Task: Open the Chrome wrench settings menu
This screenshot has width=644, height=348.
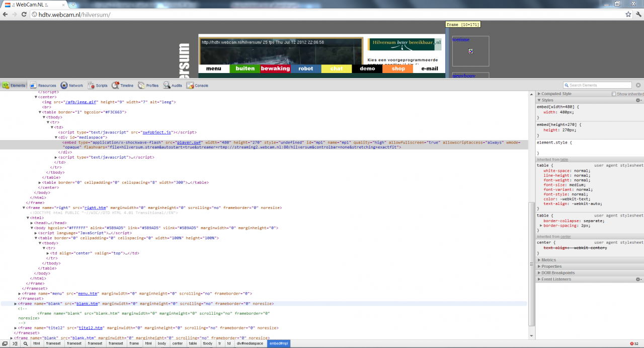Action: click(638, 15)
